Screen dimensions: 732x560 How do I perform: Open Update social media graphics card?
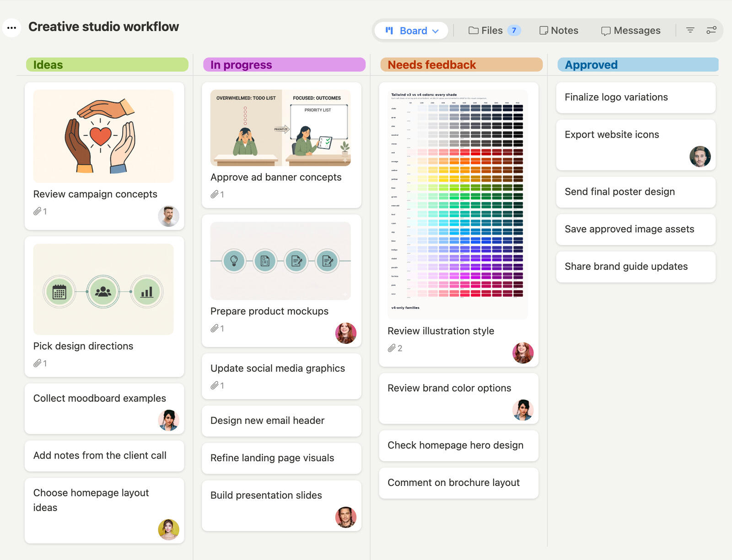coord(281,376)
